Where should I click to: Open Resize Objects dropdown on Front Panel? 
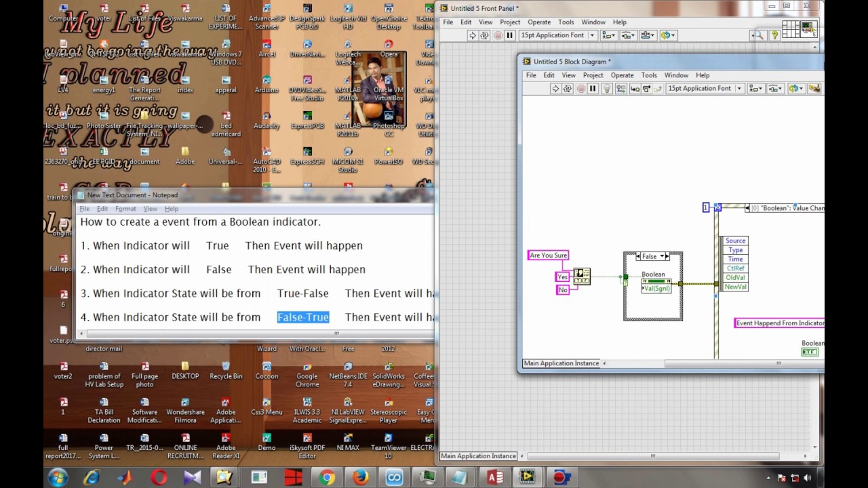tap(648, 35)
